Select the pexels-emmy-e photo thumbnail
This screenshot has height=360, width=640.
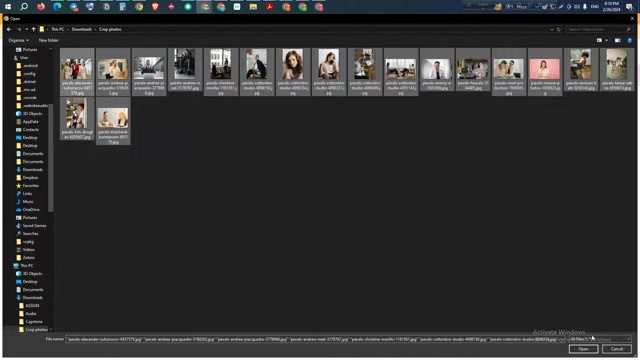click(x=437, y=70)
